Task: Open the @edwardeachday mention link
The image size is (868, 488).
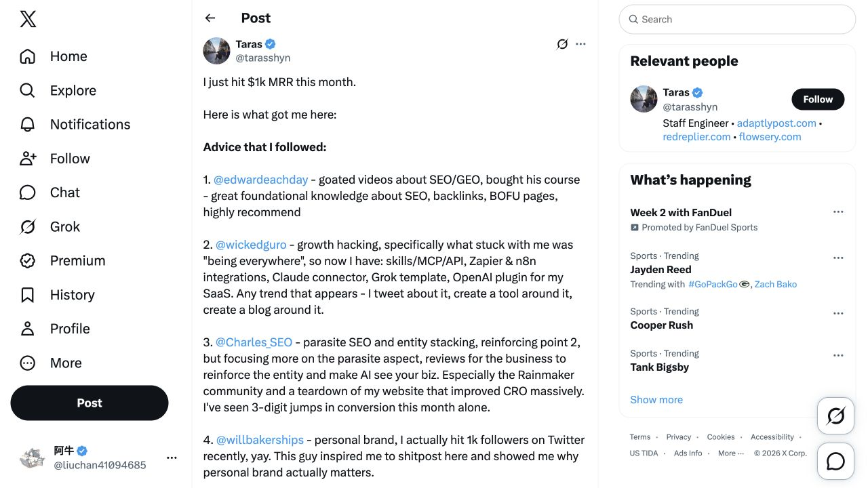Action: pyautogui.click(x=261, y=180)
